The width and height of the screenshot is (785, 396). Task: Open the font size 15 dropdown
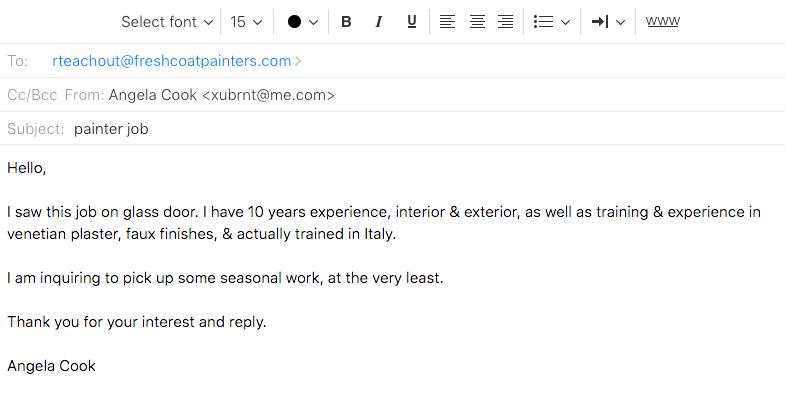(x=246, y=22)
